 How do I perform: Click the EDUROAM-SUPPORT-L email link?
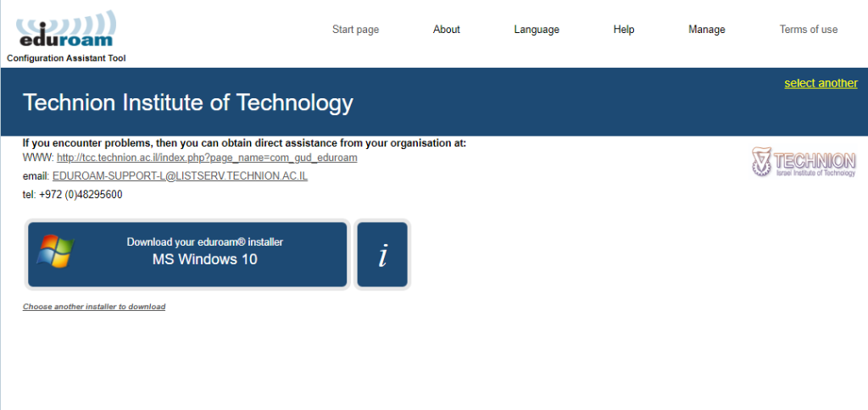180,176
